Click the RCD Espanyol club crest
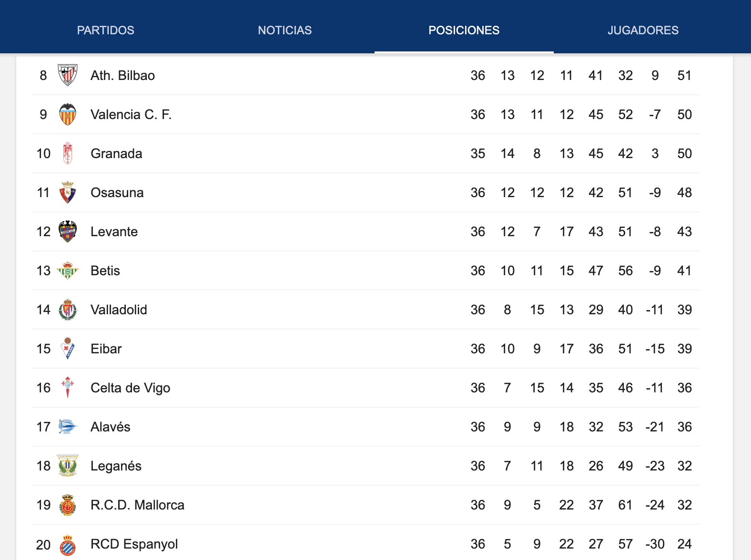The image size is (751, 560). pyautogui.click(x=67, y=543)
